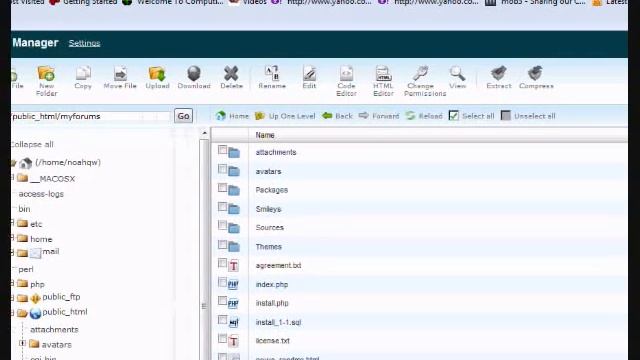Open Change Permissions tool
This screenshot has height=360, width=640.
coord(425,81)
